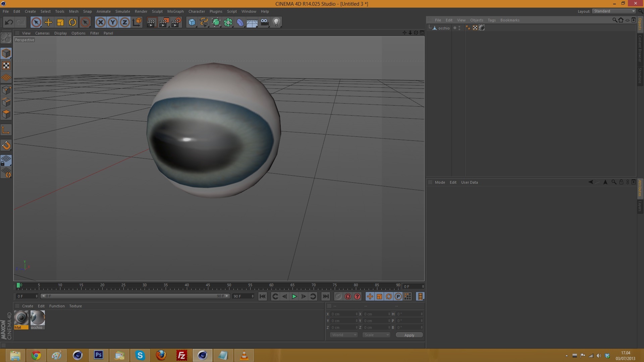The width and height of the screenshot is (644, 362).
Task: Open the Layout Standard dropdown
Action: tap(614, 11)
